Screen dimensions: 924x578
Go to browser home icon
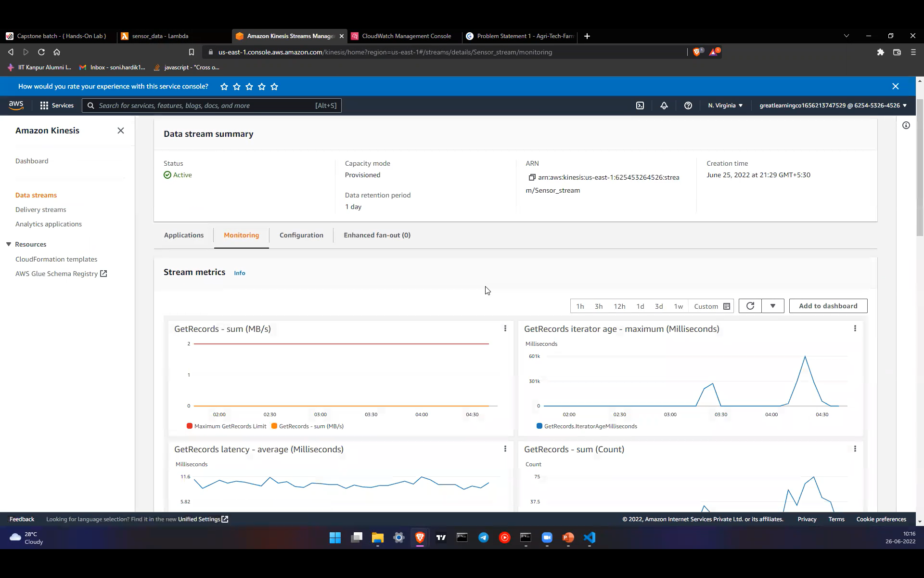click(x=57, y=52)
